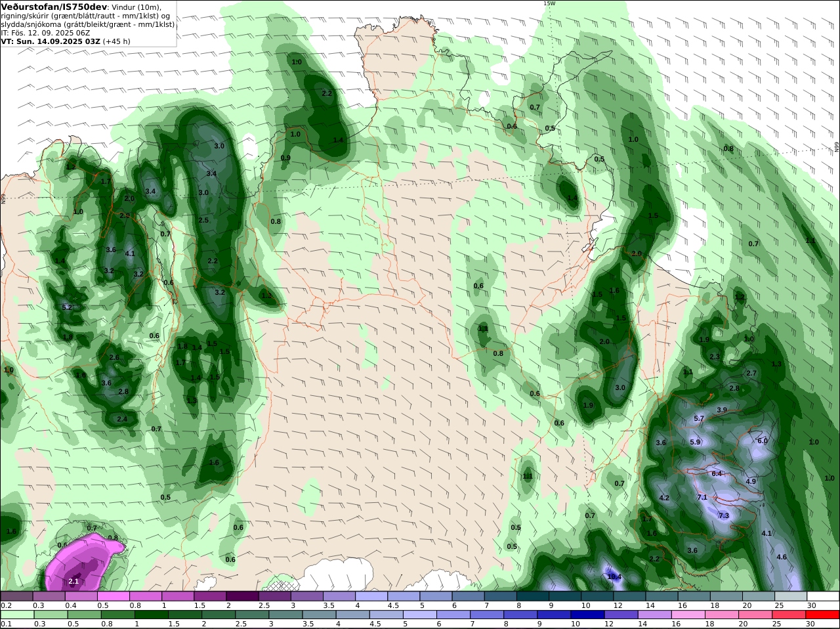Image resolution: width=840 pixels, height=629 pixels.
Task: Click the 2.4 precipitation value
Action: coord(122,419)
